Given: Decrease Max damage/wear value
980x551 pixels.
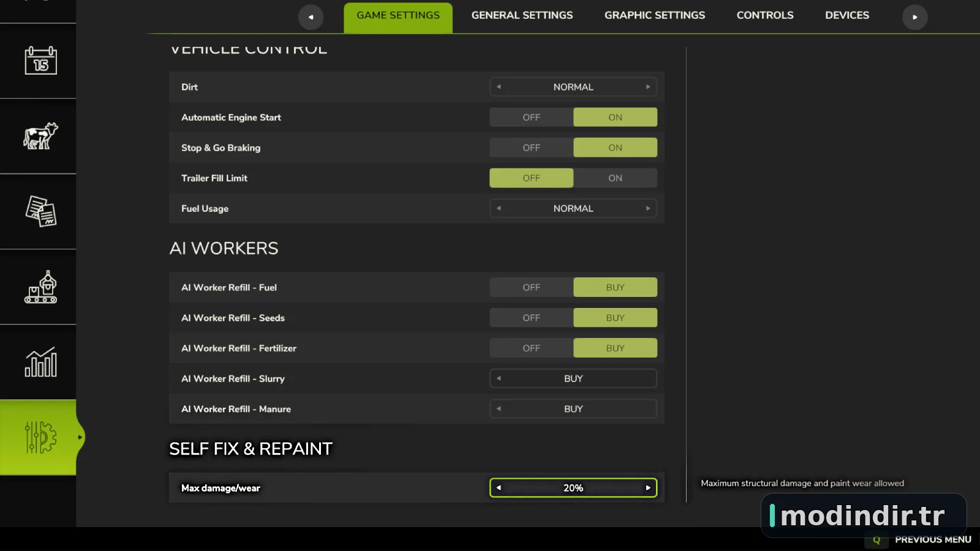Looking at the screenshot, I should click(499, 488).
